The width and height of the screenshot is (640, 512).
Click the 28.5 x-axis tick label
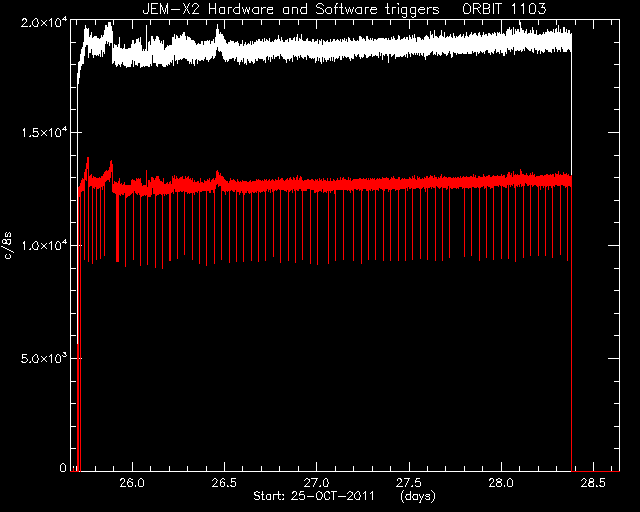pos(593,483)
